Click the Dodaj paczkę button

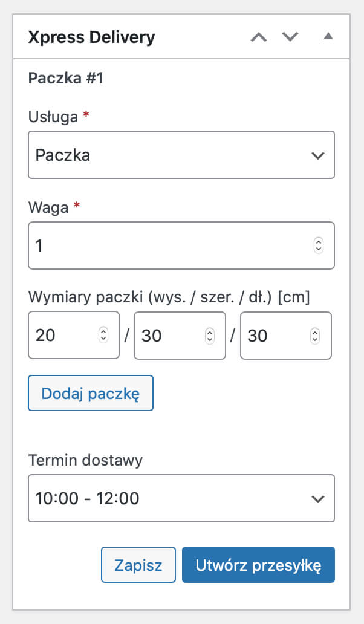click(x=91, y=393)
